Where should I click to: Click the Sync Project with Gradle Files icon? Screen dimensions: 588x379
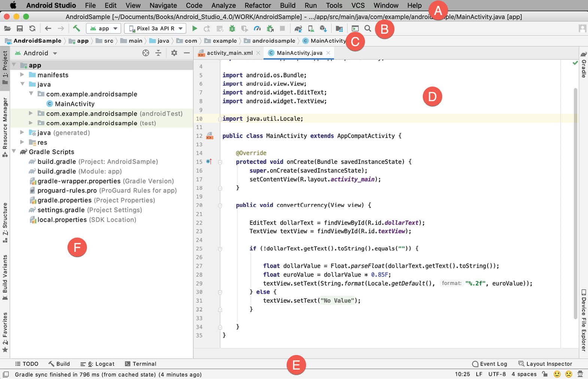click(298, 28)
